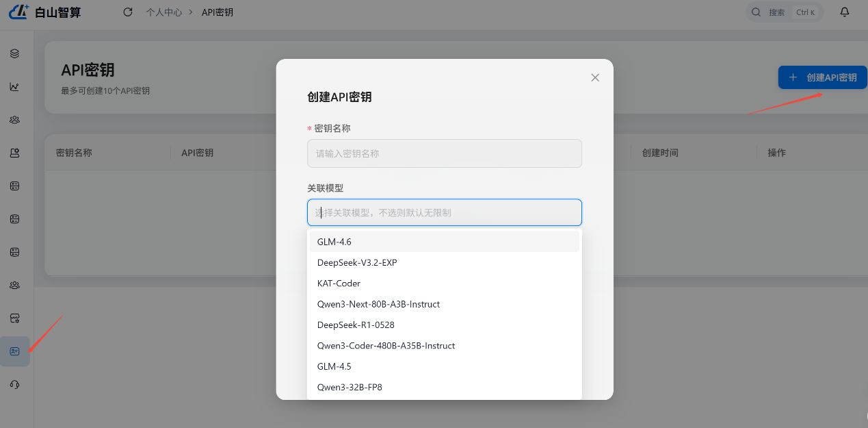This screenshot has width=868, height=428.
Task: Select GLM-4.6 from the model list
Action: point(445,242)
